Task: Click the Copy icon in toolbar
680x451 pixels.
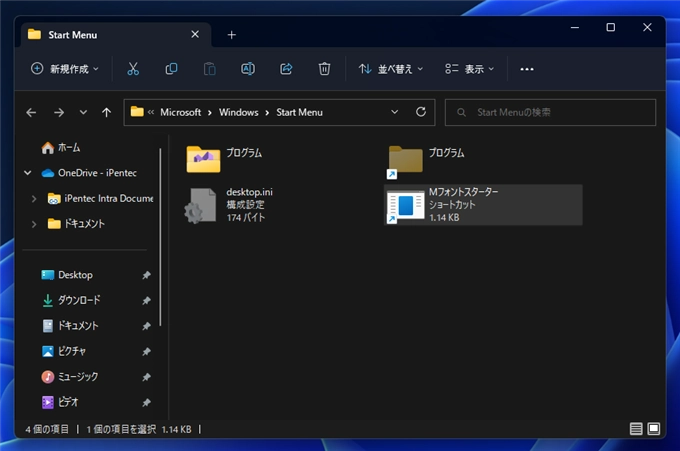Action: (x=171, y=69)
